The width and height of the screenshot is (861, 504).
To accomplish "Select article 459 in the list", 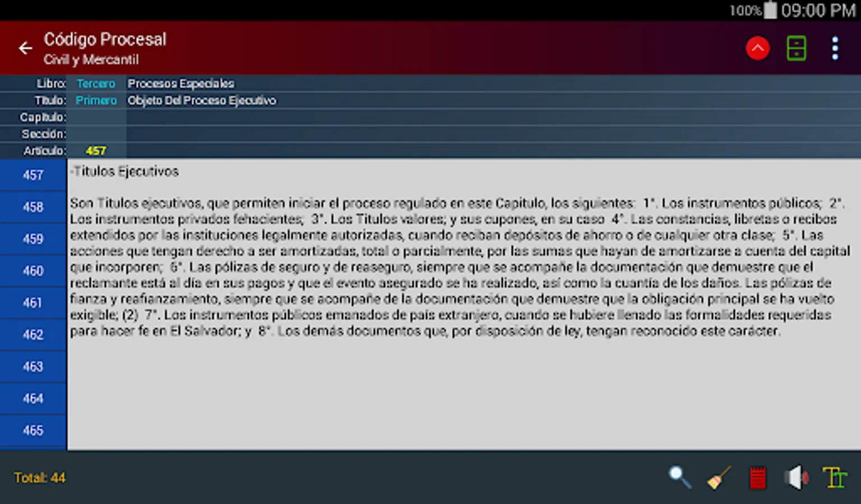I will click(x=33, y=239).
